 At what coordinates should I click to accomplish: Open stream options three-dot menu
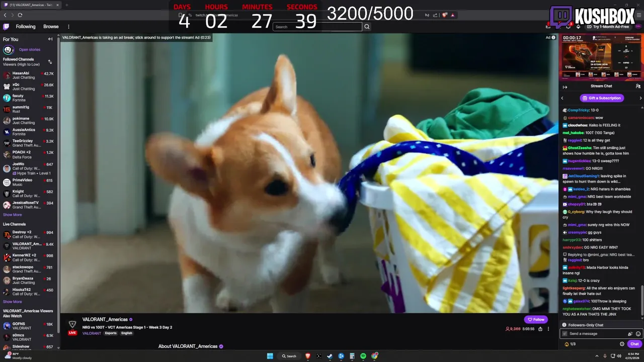click(548, 329)
